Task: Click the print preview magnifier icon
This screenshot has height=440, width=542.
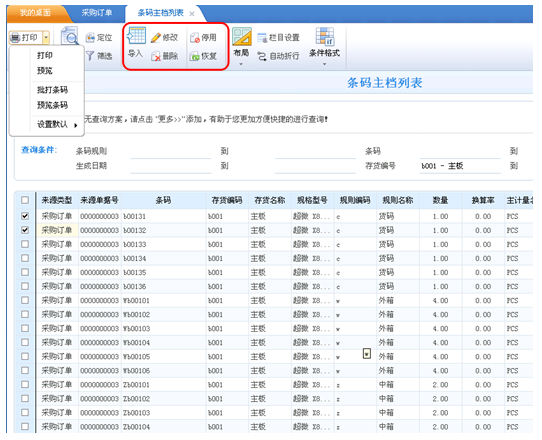Action: pyautogui.click(x=70, y=36)
